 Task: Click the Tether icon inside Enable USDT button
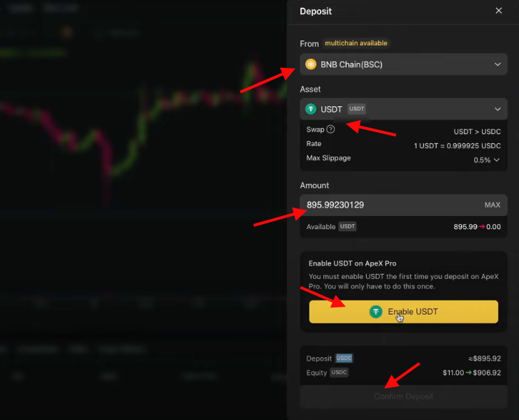coord(376,312)
